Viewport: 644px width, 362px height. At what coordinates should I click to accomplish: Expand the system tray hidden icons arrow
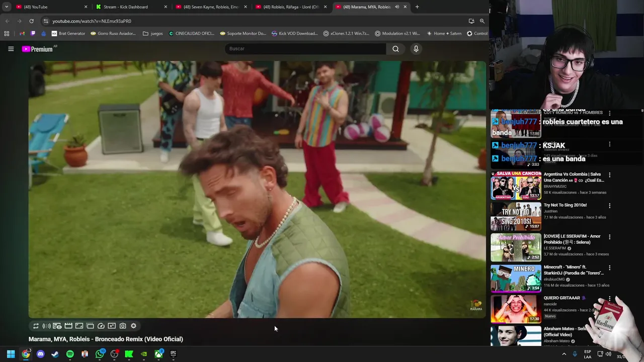(x=563, y=354)
